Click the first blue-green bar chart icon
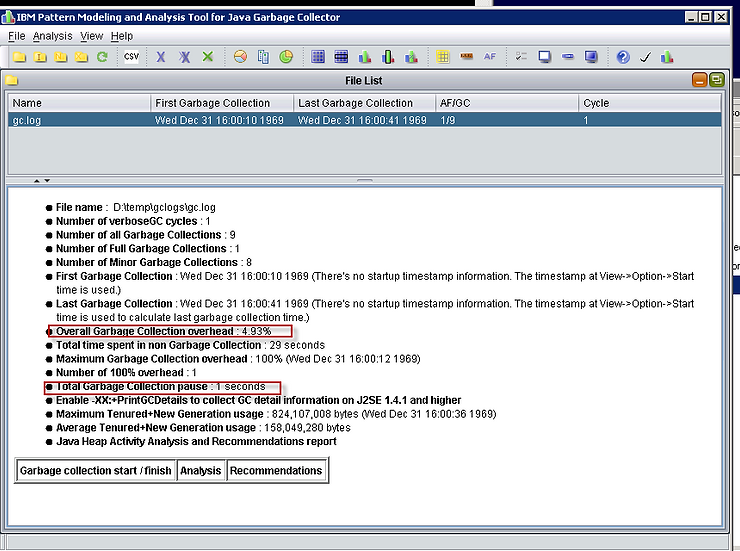The height and width of the screenshot is (551, 740). tap(364, 57)
